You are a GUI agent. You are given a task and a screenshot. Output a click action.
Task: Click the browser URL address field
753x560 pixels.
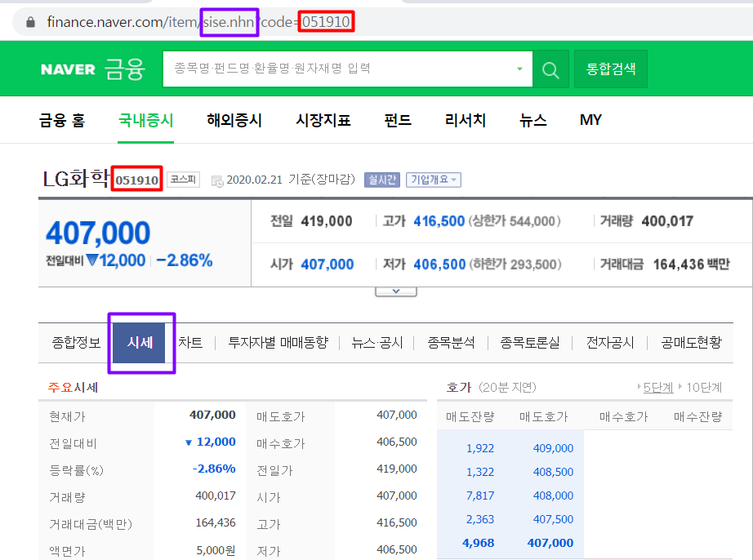click(x=384, y=22)
